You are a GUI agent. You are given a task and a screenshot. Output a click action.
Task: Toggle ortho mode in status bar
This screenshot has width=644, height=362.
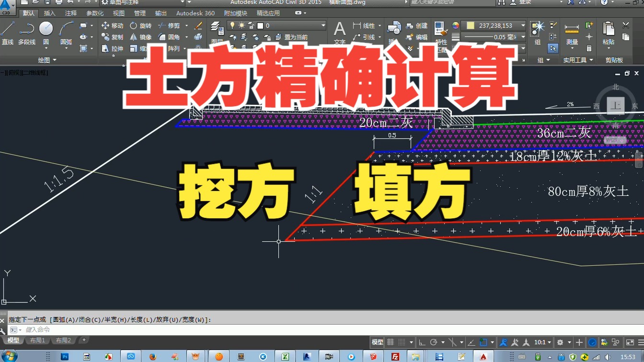(422, 342)
